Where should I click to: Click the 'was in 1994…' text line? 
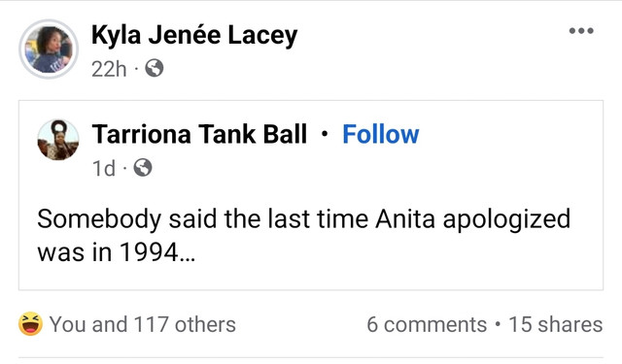117,252
